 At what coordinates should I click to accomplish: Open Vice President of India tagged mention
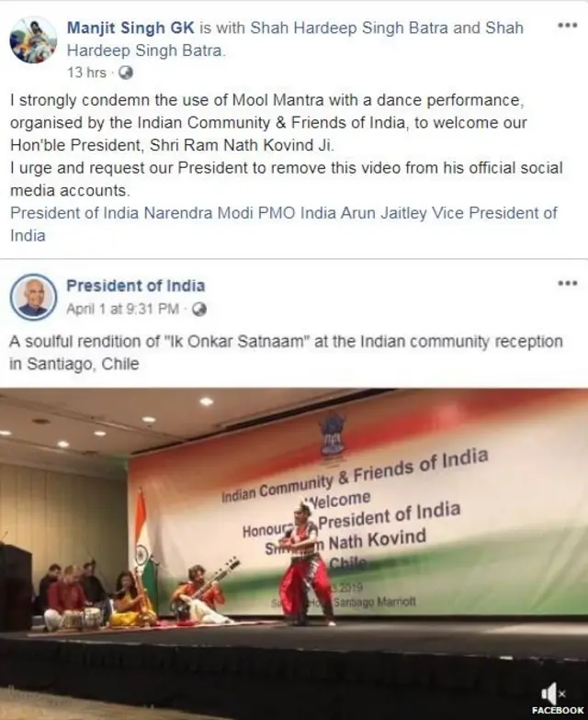point(284,224)
